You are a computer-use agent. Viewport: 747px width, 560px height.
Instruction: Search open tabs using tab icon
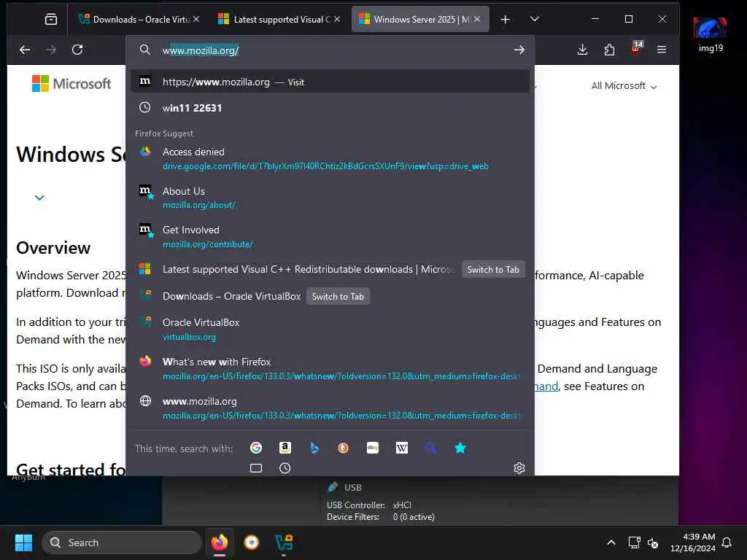point(256,468)
